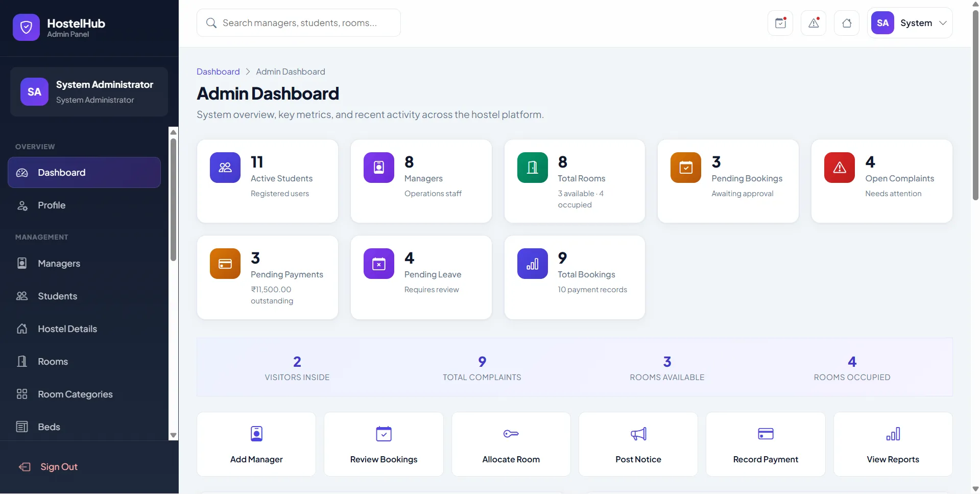This screenshot has height=494, width=980.
Task: Click the Rooms Available stat
Action: pos(667,369)
